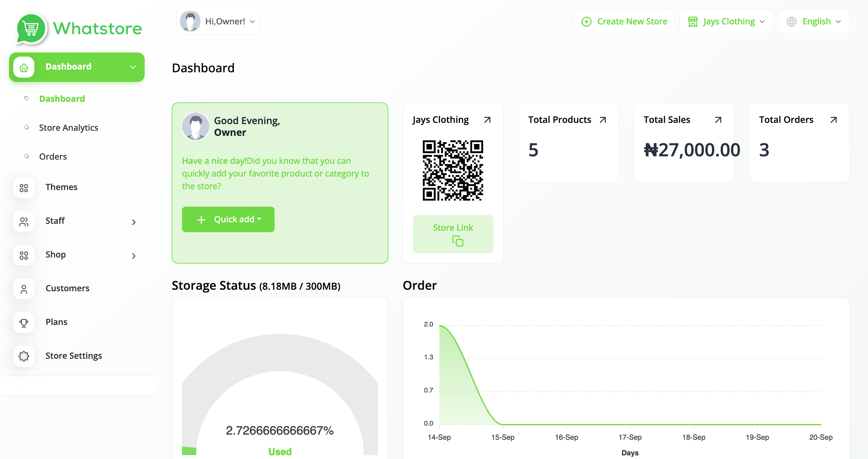
Task: Go to Store Analytics submenu item
Action: coord(68,128)
